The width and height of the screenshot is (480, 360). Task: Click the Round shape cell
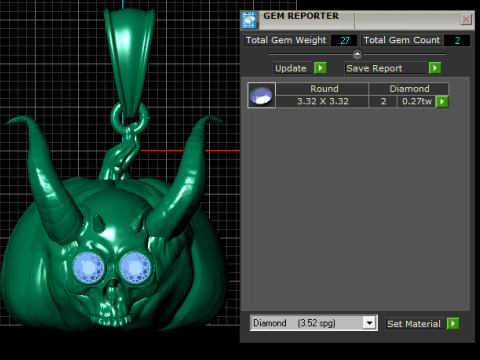[x=323, y=89]
